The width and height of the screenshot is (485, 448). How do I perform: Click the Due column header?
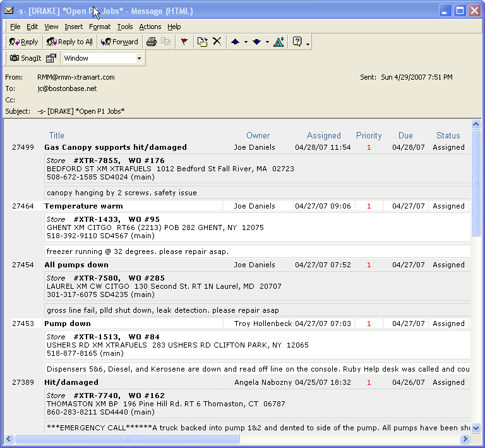405,135
